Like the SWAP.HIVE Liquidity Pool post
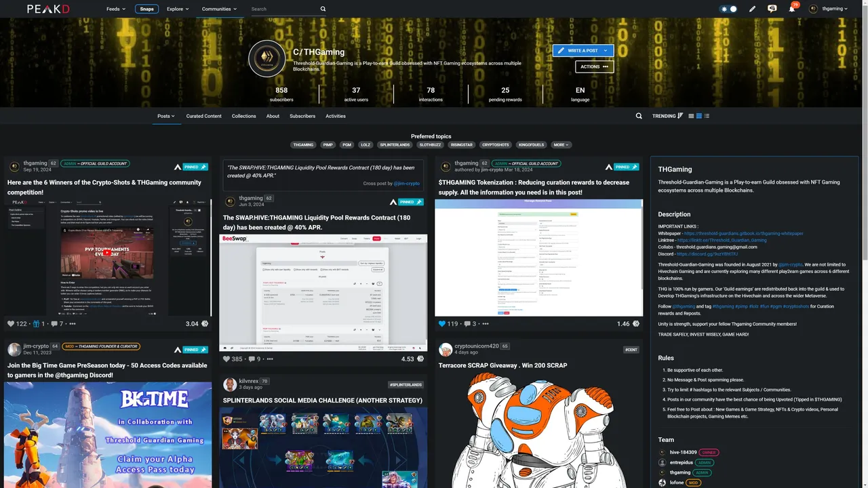Image resolution: width=868 pixels, height=488 pixels. click(226, 359)
